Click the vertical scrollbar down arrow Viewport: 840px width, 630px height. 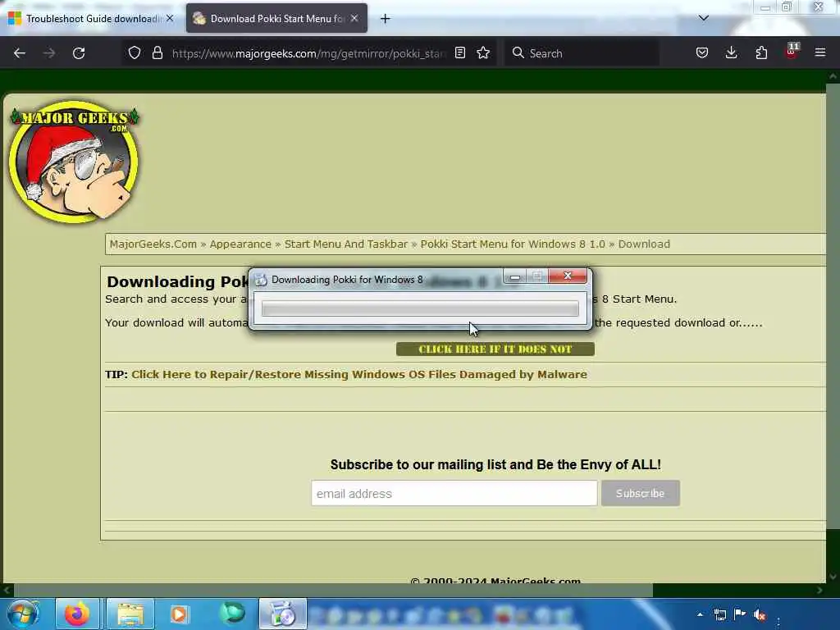pyautogui.click(x=833, y=577)
